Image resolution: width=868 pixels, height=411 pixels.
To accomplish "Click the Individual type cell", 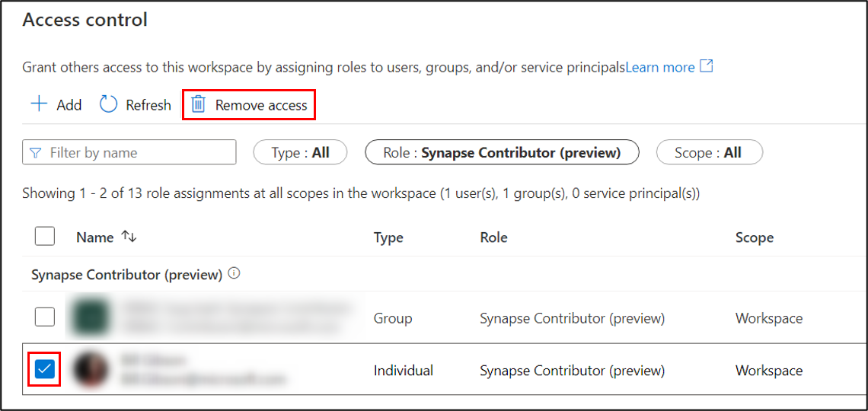I will pos(404,370).
